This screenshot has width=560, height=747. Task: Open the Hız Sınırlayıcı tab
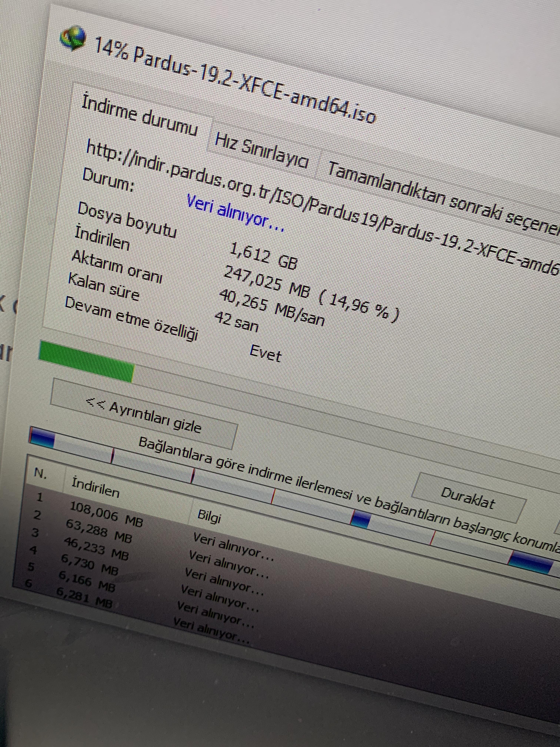[262, 150]
